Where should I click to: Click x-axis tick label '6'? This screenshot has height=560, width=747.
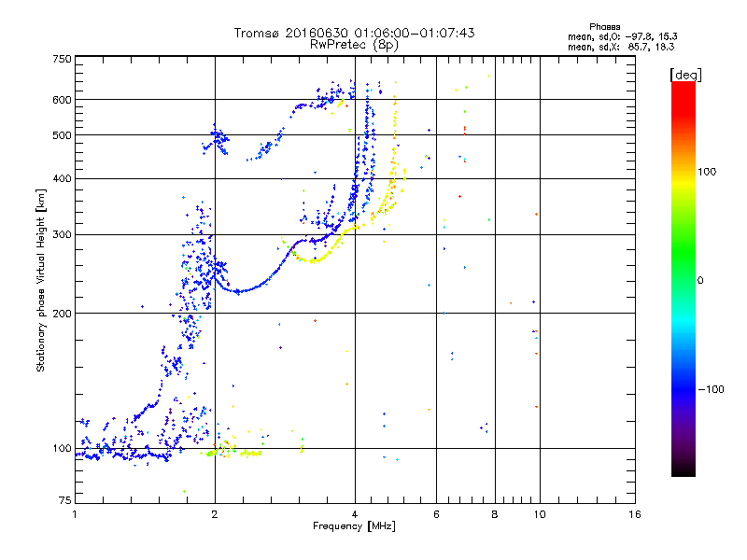pyautogui.click(x=436, y=514)
